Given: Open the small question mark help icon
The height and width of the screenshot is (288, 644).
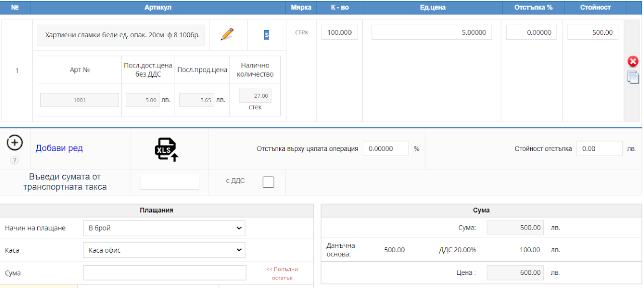Looking at the screenshot, I should pos(15,160).
